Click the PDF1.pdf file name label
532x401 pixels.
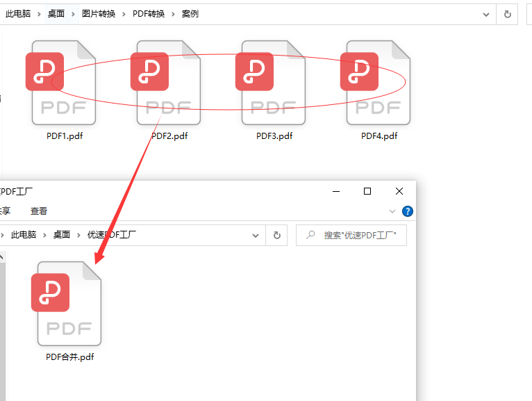[x=65, y=136]
